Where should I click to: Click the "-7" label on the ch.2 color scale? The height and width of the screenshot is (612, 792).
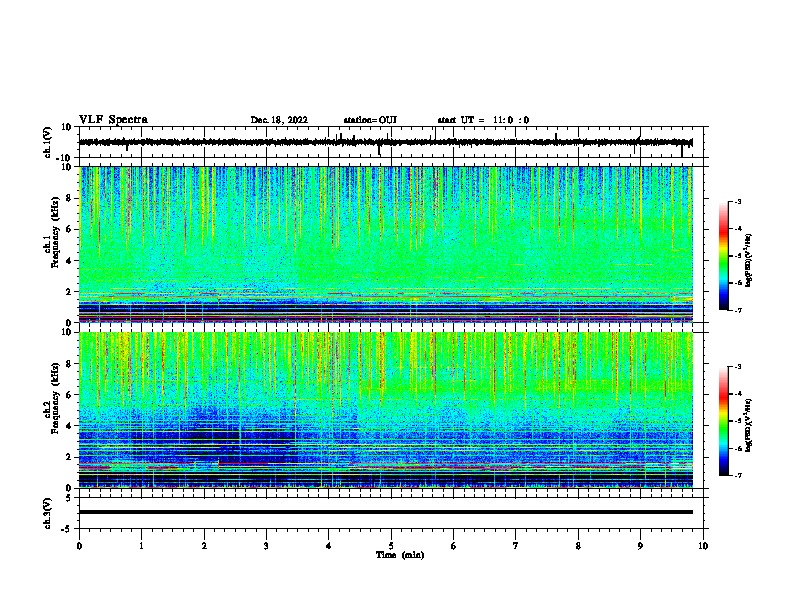coord(737,475)
